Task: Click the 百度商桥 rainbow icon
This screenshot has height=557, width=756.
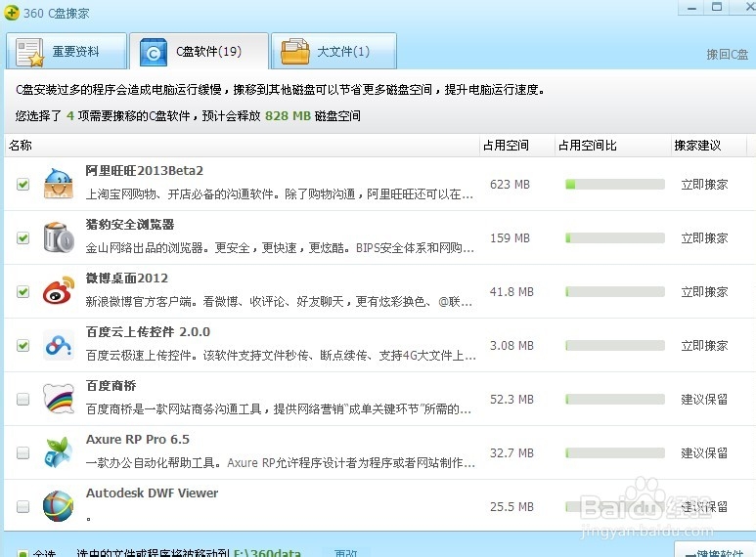Action: [59, 399]
